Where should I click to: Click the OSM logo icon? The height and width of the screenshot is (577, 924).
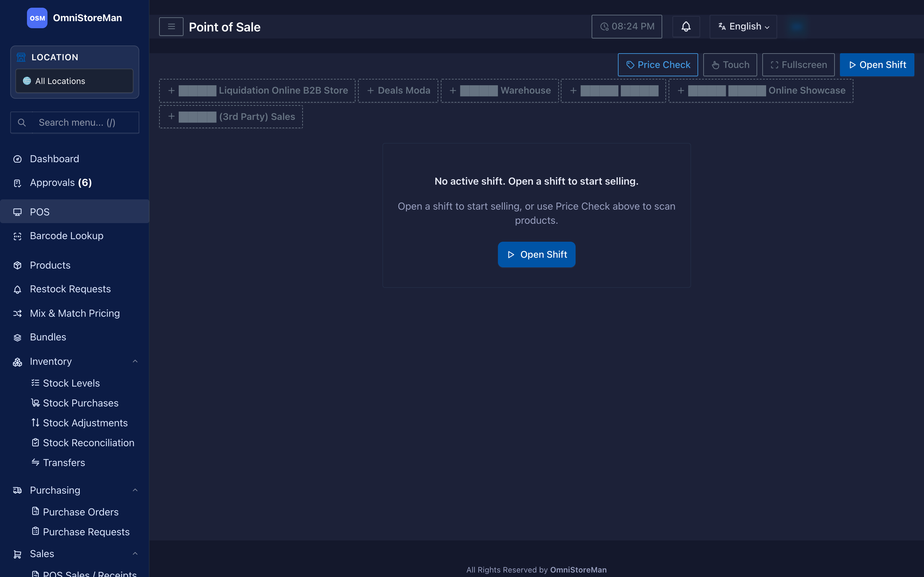click(x=37, y=18)
